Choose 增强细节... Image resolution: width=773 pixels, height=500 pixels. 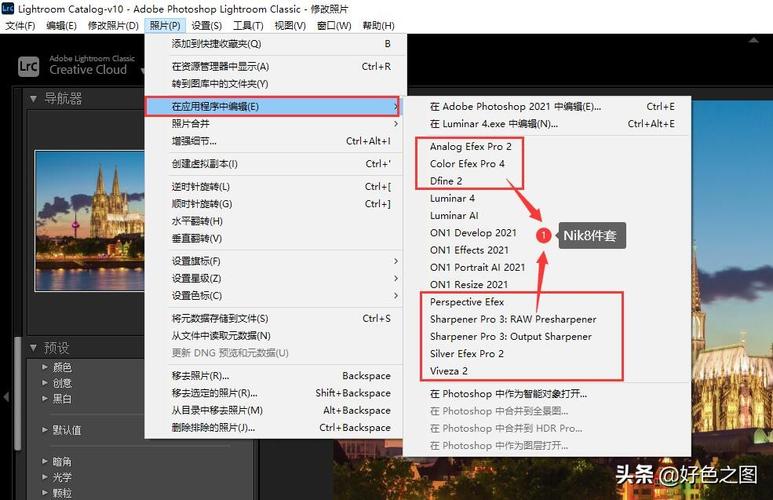pos(275,141)
